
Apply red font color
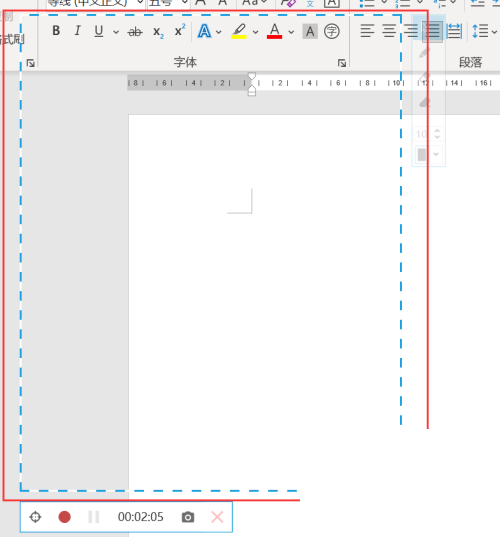(x=275, y=31)
